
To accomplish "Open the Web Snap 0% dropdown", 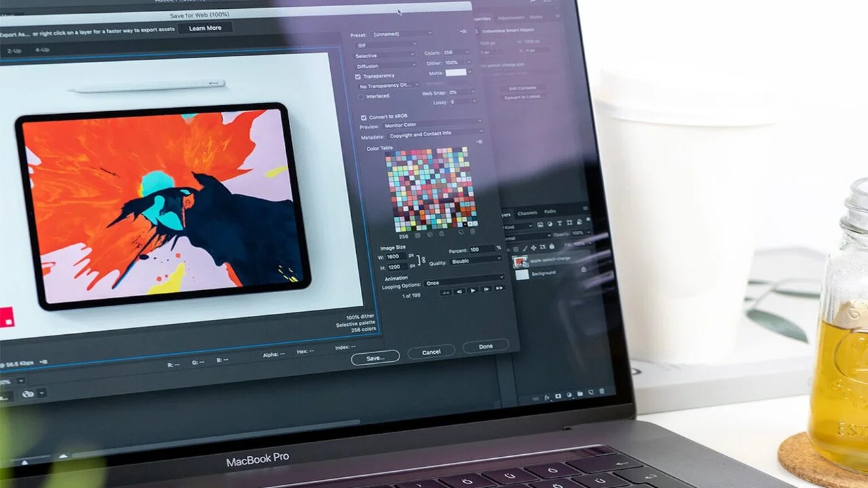I will coord(462,91).
